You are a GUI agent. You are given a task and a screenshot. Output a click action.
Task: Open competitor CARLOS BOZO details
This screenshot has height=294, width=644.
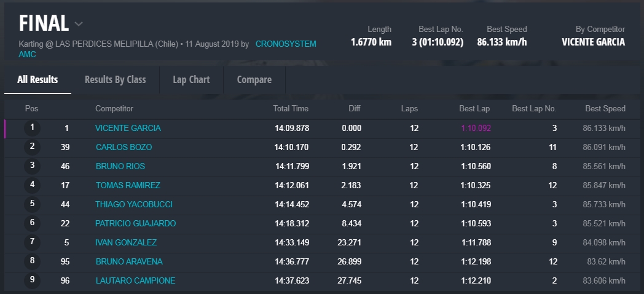point(124,147)
